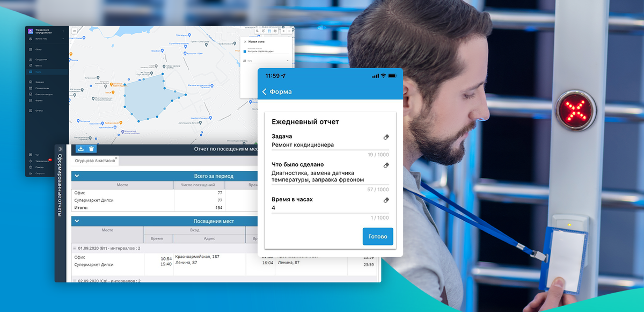Viewport: 644px width, 312px height.
Task: Collapse the 01.09.2020 (Вт) group row
Action: click(76, 248)
